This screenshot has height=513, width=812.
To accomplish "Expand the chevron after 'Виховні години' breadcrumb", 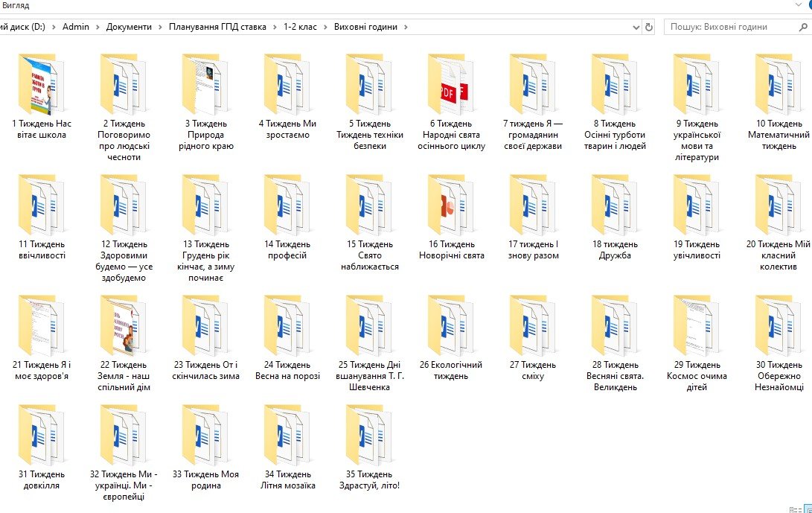I will [x=406, y=27].
